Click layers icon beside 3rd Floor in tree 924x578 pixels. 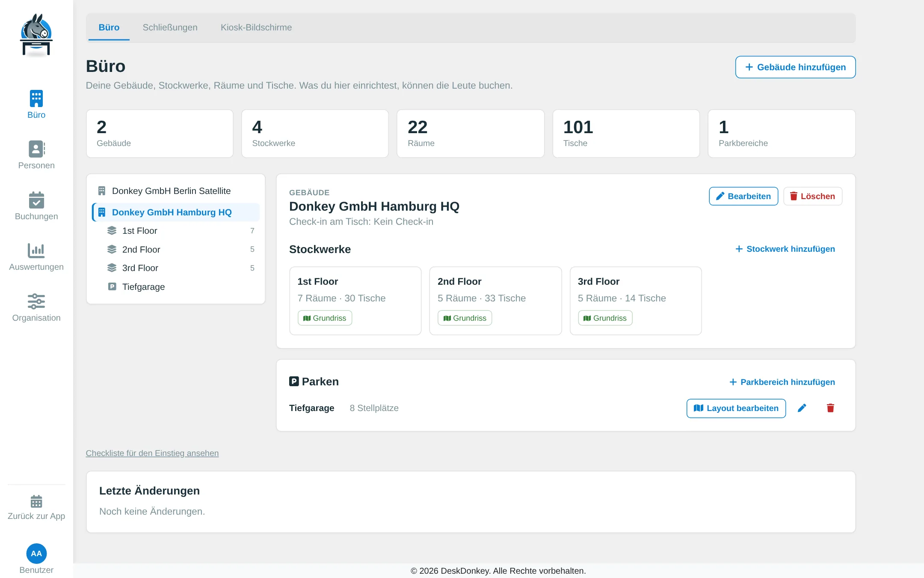pyautogui.click(x=112, y=268)
